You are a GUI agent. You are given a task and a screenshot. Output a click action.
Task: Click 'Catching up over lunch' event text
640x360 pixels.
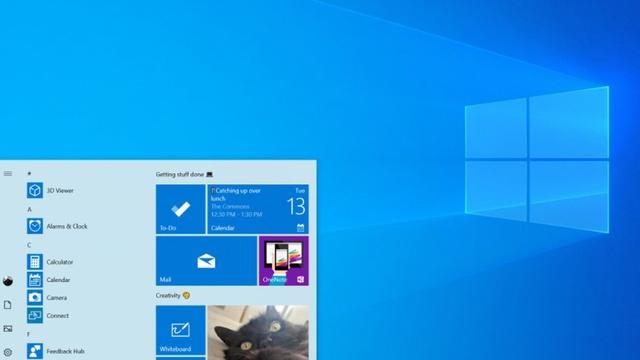(x=236, y=194)
